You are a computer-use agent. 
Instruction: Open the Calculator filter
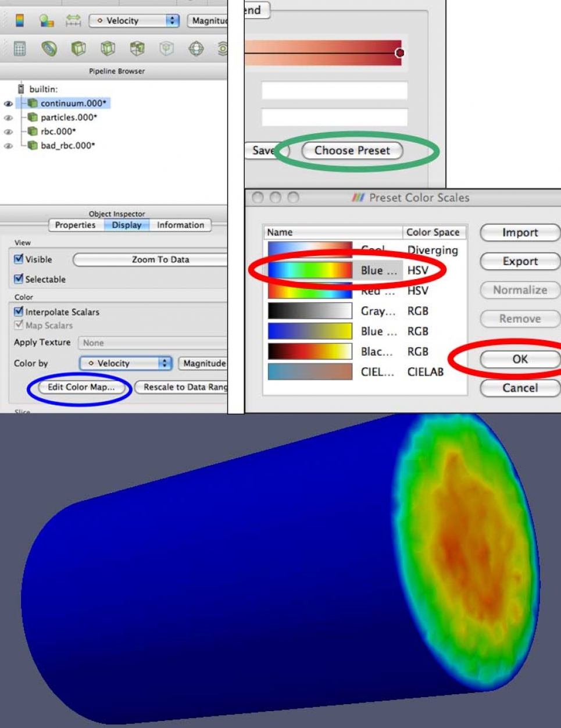click(20, 49)
